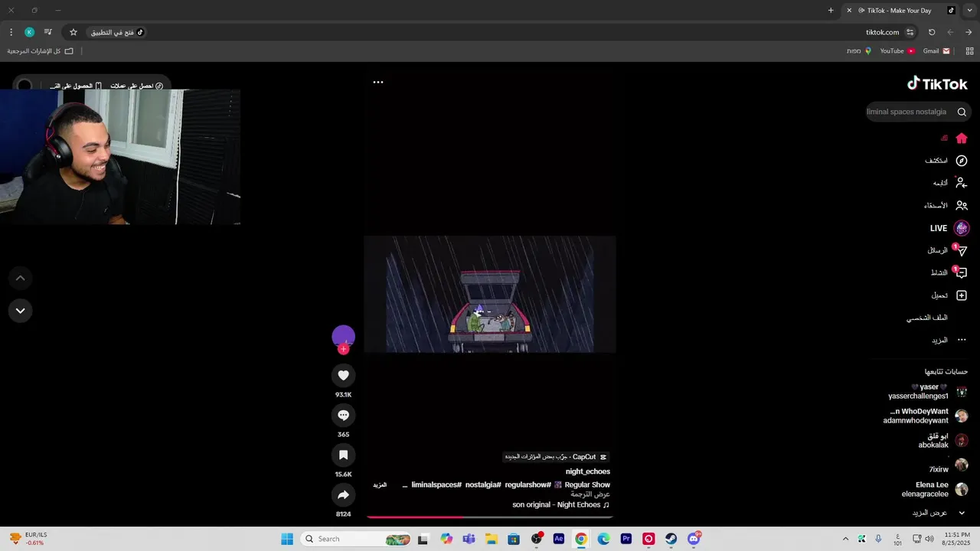Bookmark this page with star icon
Screen dimensions: 980x551
click(x=73, y=32)
